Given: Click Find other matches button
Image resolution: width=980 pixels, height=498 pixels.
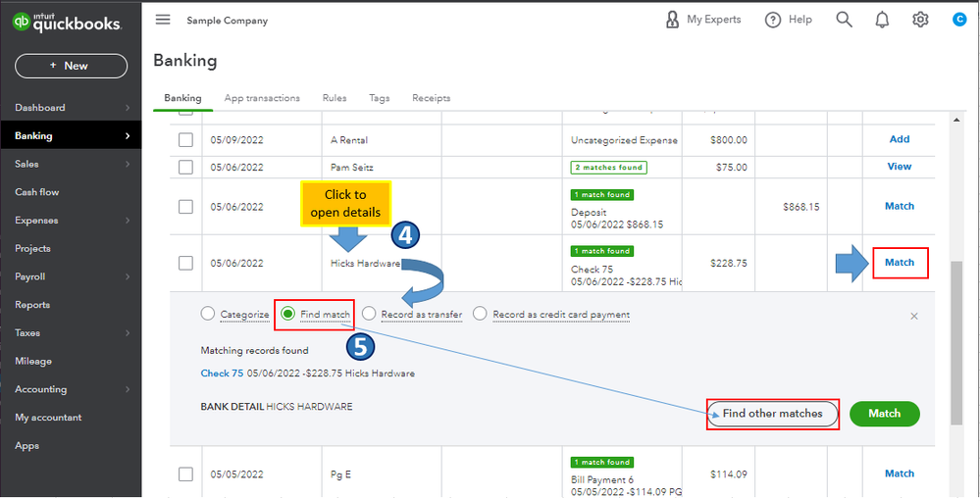Looking at the screenshot, I should click(772, 414).
